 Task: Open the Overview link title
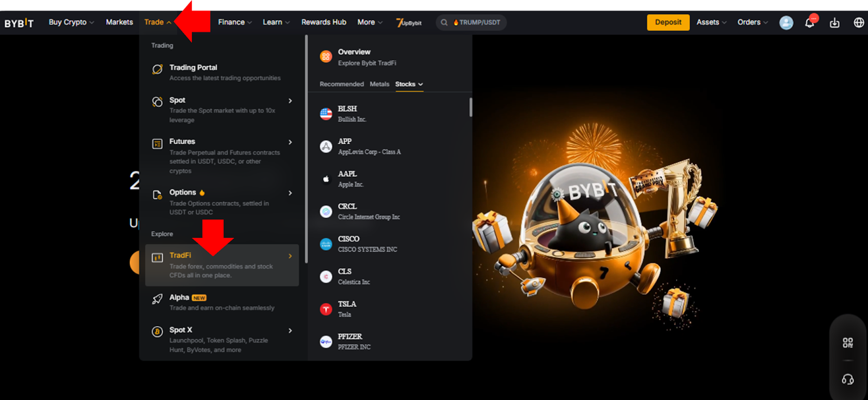tap(354, 52)
